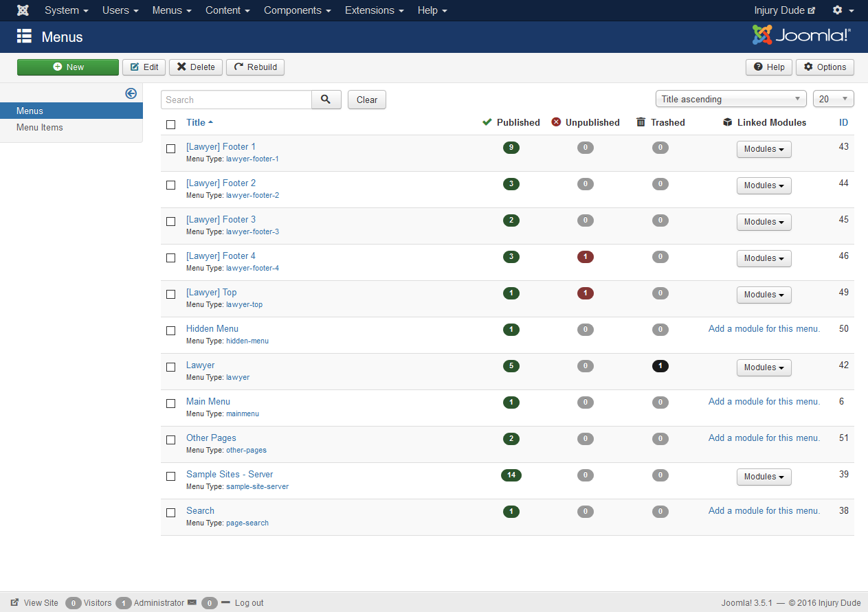868x612 pixels.
Task: Expand the list limit dropdown showing 20
Action: tap(833, 99)
